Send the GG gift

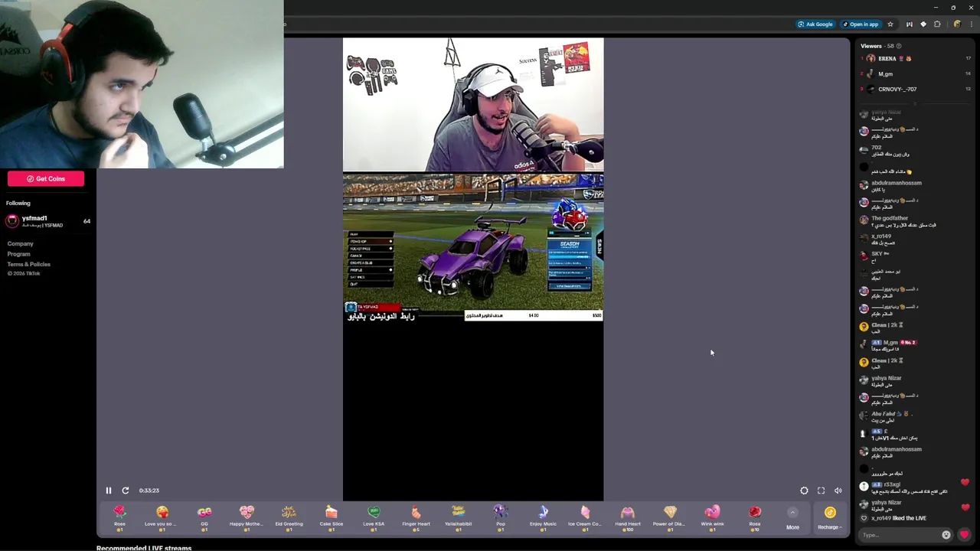(204, 517)
